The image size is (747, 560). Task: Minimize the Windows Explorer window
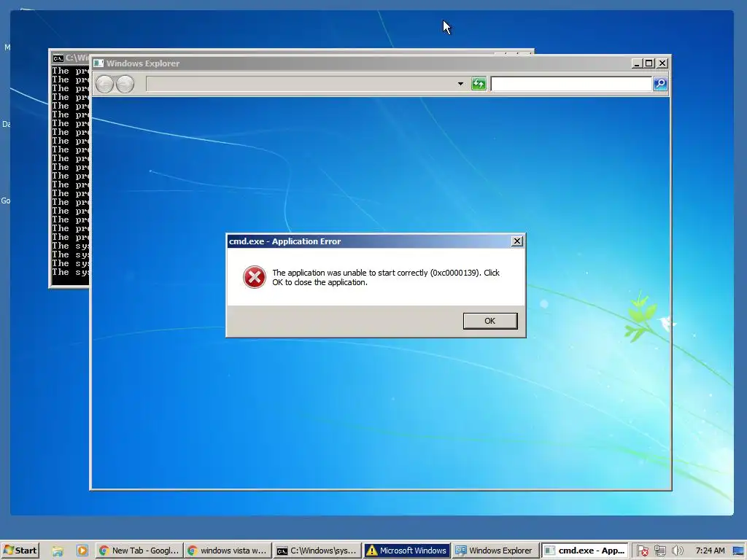637,63
